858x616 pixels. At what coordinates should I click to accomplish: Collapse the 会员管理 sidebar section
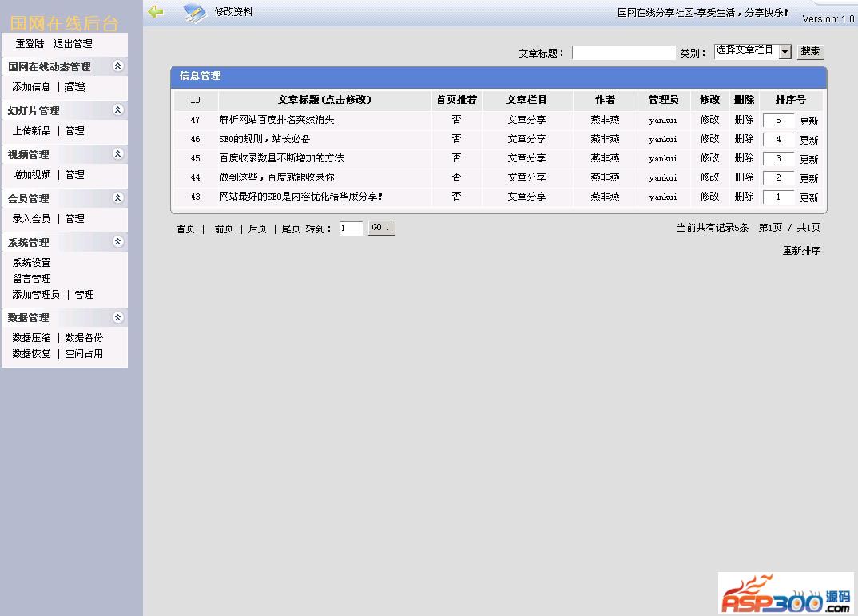pos(118,198)
